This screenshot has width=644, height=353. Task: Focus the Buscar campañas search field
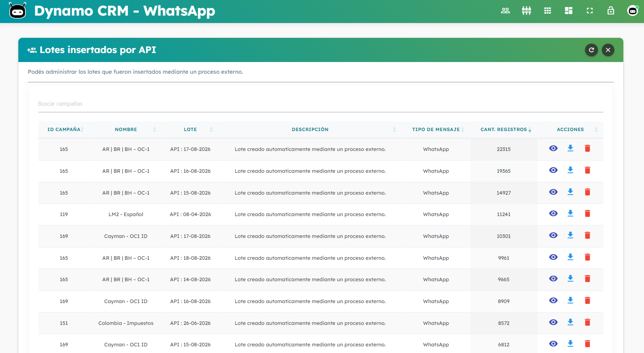320,104
